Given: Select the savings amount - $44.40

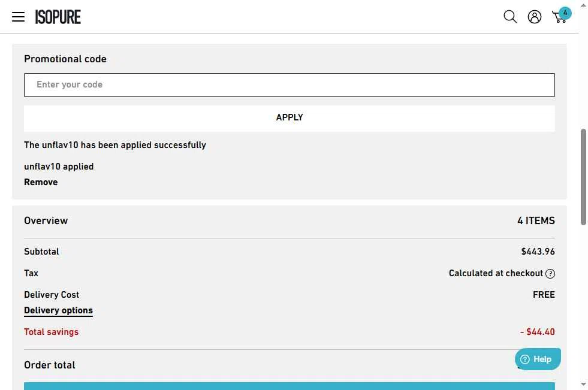Looking at the screenshot, I should click(538, 332).
